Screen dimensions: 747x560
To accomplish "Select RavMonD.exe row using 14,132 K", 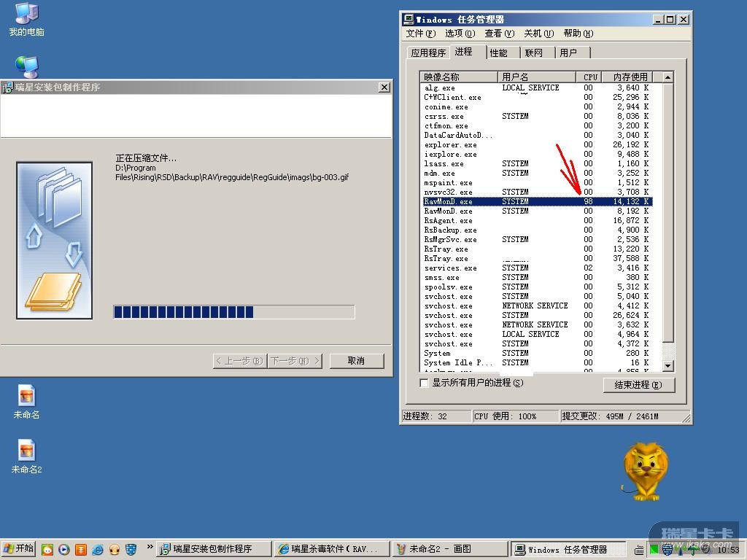I will click(537, 201).
